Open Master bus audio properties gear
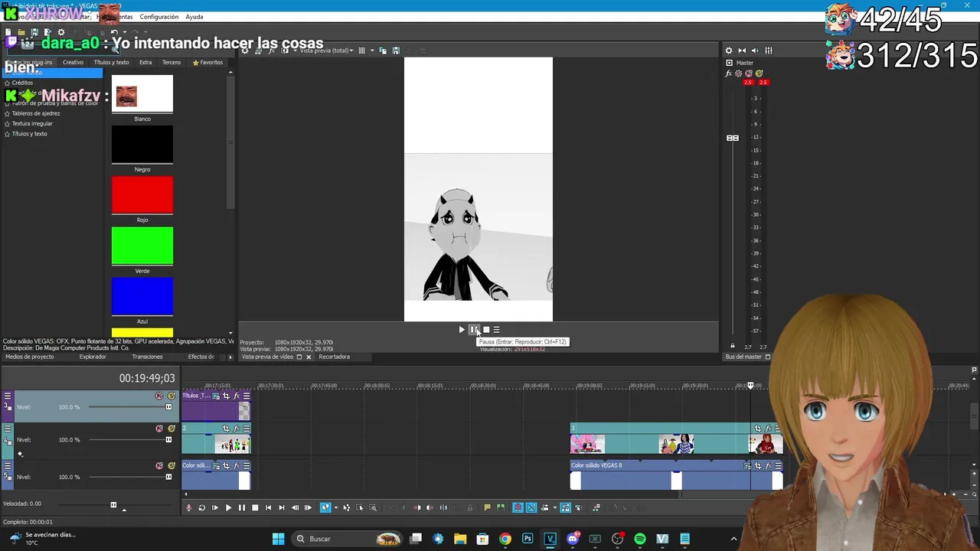980x551 pixels. 729,51
